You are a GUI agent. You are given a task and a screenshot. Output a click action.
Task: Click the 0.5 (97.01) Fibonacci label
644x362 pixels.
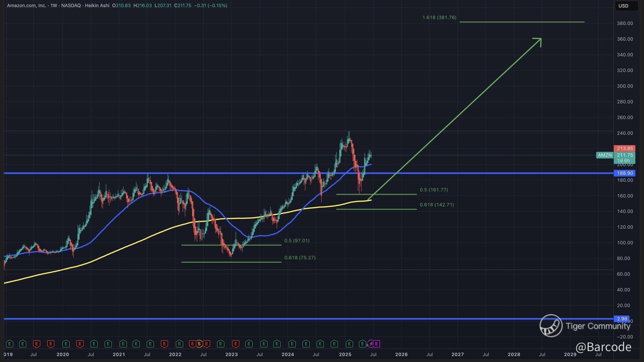[x=297, y=241]
